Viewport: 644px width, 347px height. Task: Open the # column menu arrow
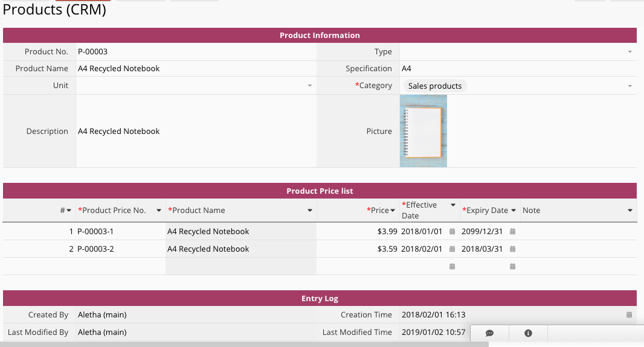point(69,211)
